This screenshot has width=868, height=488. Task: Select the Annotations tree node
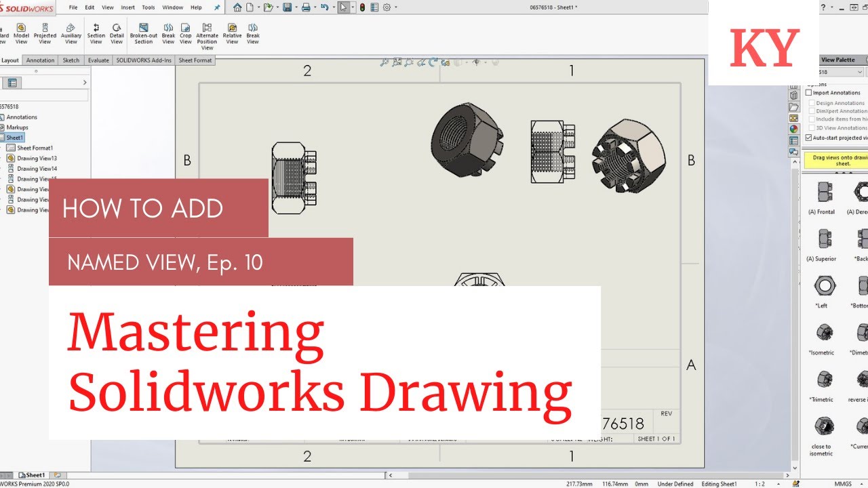tap(18, 117)
